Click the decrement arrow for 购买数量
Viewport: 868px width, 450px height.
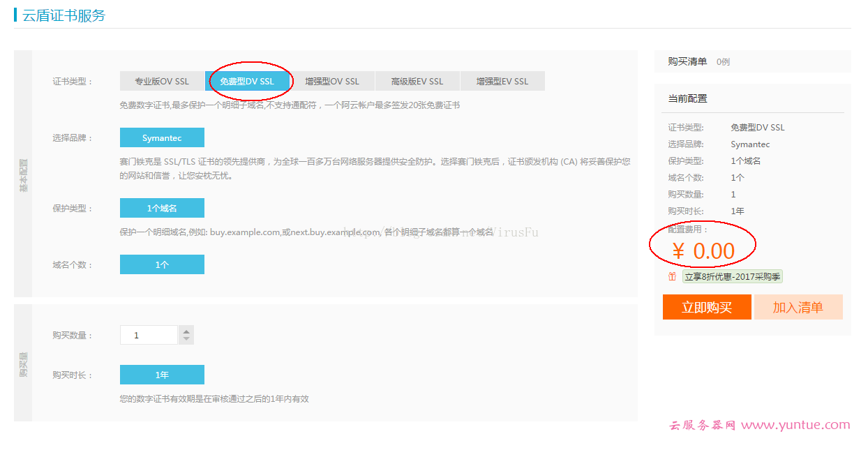186,338
